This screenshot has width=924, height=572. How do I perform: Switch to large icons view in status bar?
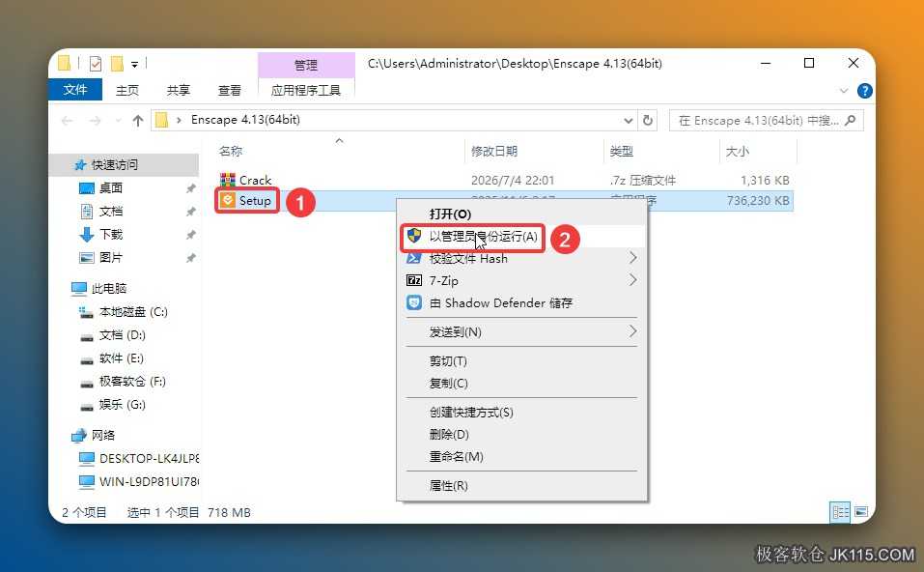(x=861, y=511)
